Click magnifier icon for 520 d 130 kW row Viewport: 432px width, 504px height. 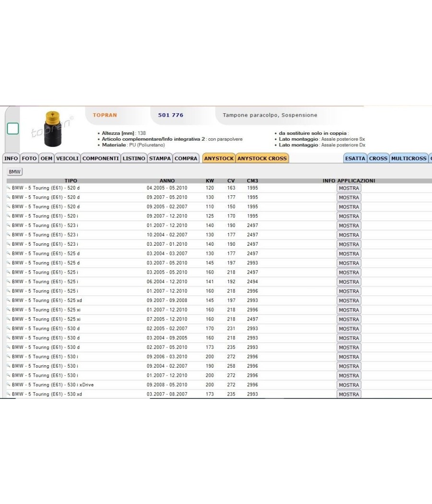[8, 197]
